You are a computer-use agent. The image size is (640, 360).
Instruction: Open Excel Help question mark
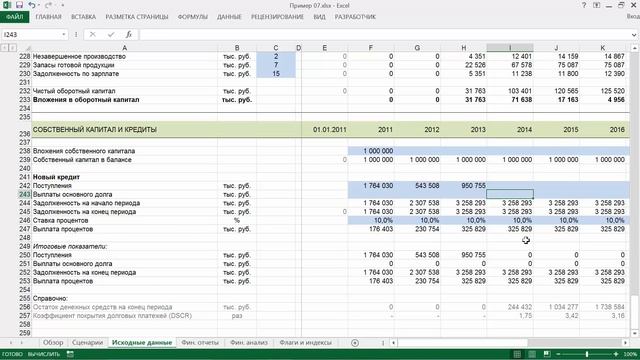point(584,5)
